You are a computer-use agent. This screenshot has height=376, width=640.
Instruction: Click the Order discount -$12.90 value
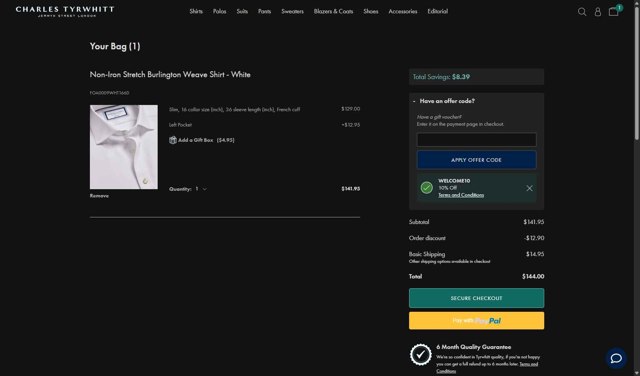tap(534, 238)
